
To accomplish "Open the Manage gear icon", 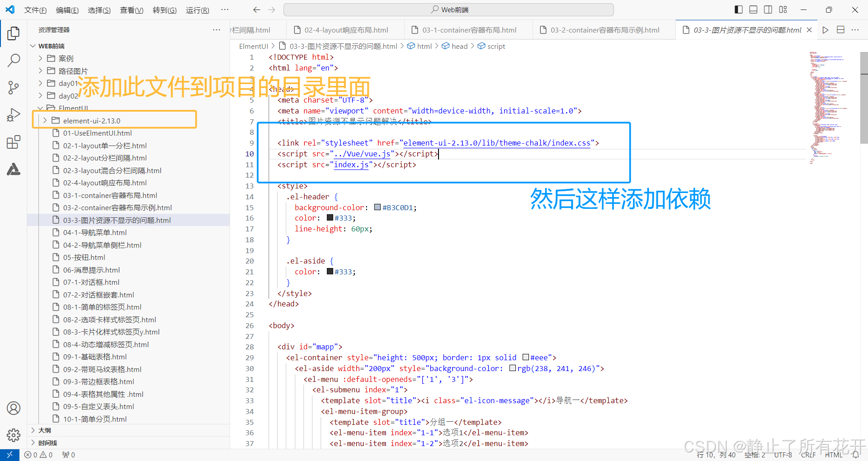I will pyautogui.click(x=14, y=435).
